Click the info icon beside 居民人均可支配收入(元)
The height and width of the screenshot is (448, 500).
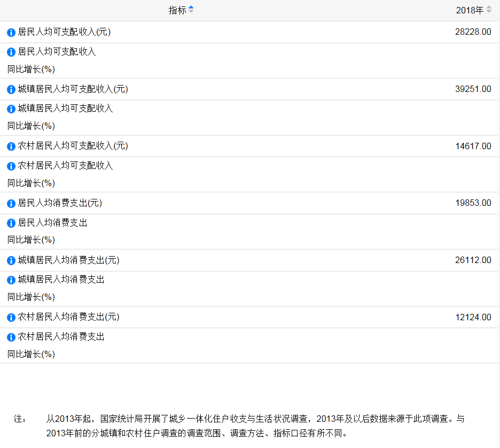10,32
